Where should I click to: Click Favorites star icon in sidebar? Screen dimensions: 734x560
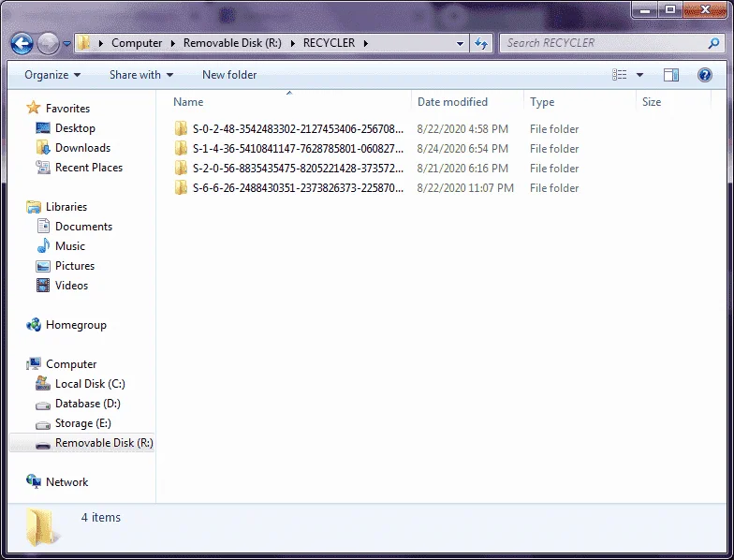(34, 108)
